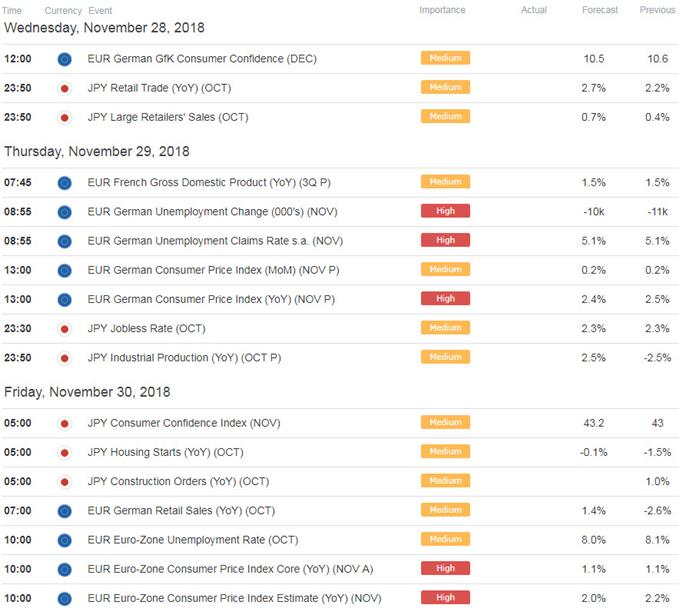Click the EUR flag icon beside Consumer Price Index Core
This screenshot has width=679, height=611.
tap(65, 569)
